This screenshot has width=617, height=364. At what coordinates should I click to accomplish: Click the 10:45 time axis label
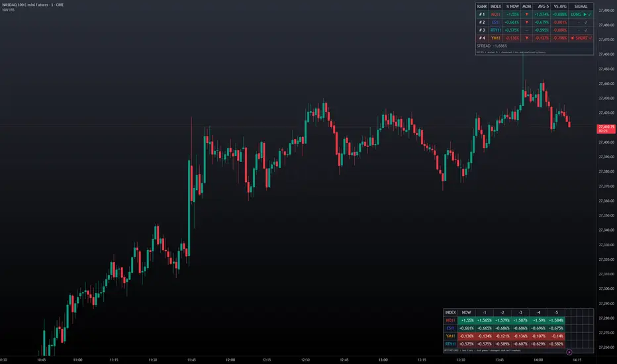click(x=41, y=360)
